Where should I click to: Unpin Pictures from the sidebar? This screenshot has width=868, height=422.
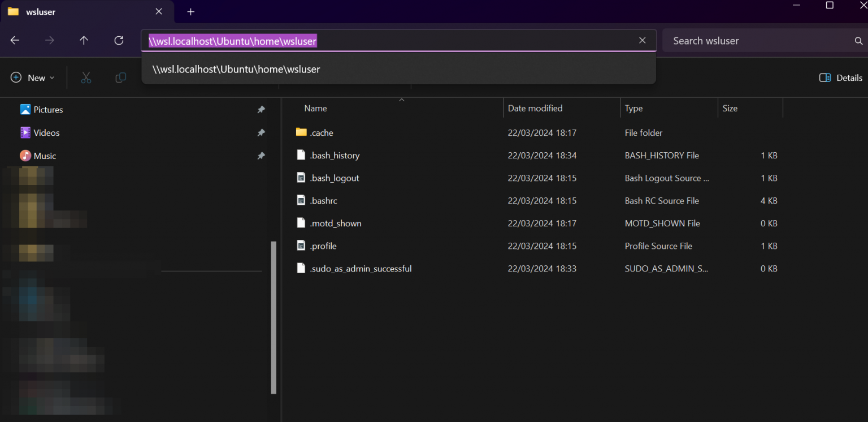pos(261,109)
